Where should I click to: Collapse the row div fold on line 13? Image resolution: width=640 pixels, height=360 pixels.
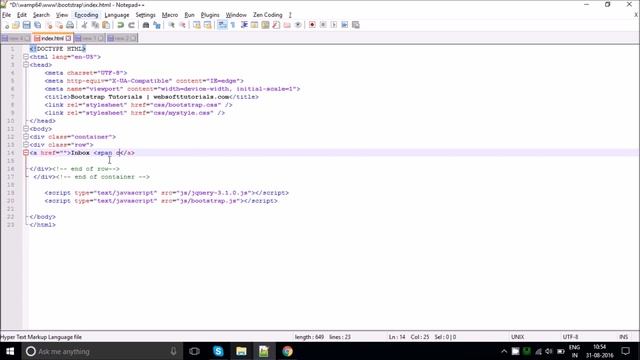[26, 144]
